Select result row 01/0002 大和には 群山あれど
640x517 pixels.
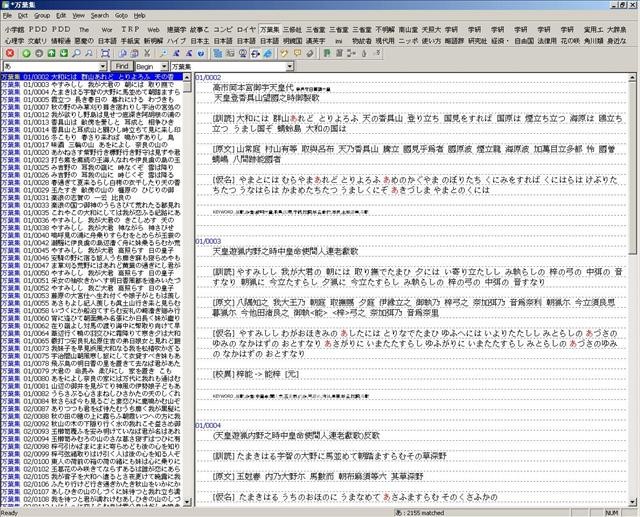(x=91, y=77)
